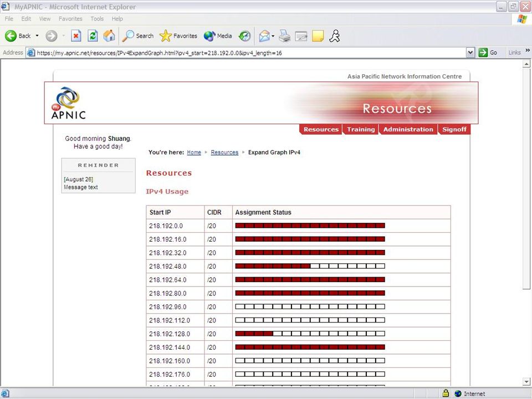
Task: Click the Edit page toolbar icon
Action: 301,36
